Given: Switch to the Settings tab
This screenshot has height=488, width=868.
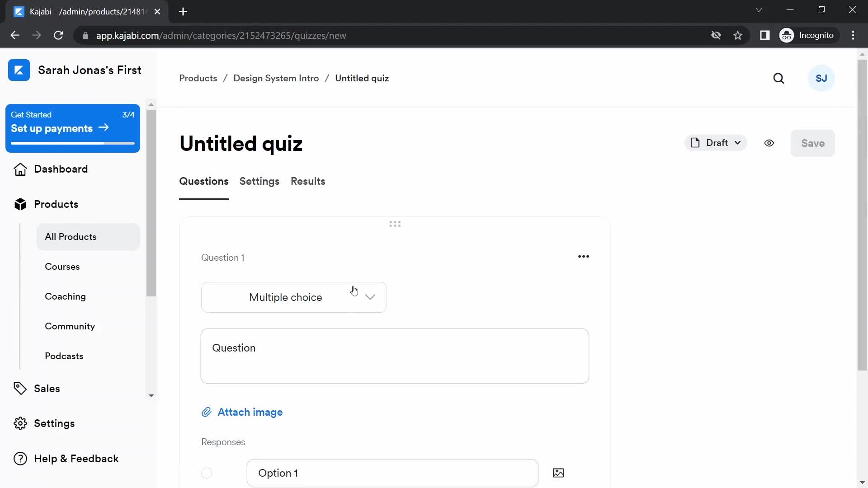Looking at the screenshot, I should (259, 181).
